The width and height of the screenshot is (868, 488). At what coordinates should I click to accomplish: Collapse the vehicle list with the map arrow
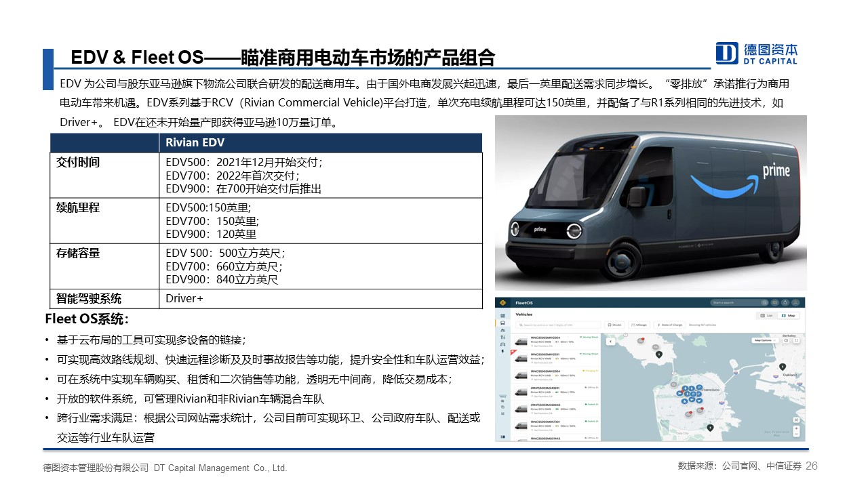coord(610,342)
